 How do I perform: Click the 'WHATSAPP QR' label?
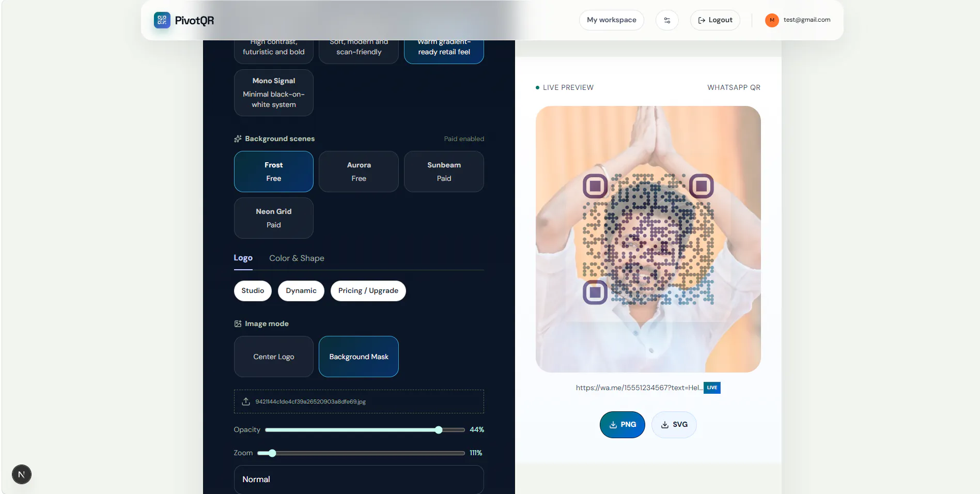point(734,88)
